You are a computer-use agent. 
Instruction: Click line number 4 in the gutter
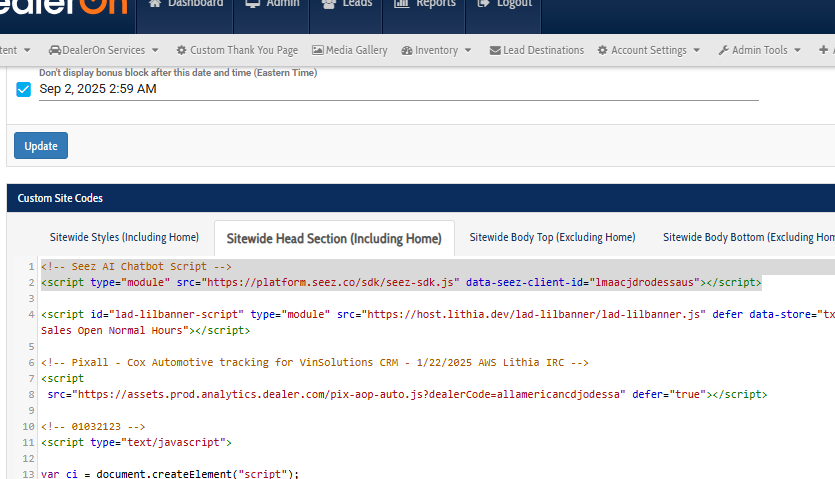[31, 314]
